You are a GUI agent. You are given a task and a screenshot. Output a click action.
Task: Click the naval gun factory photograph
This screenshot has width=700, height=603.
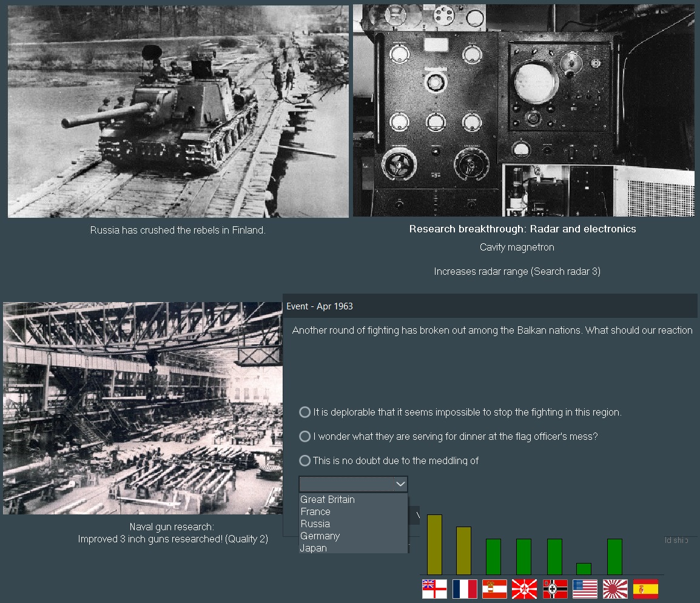(x=143, y=408)
